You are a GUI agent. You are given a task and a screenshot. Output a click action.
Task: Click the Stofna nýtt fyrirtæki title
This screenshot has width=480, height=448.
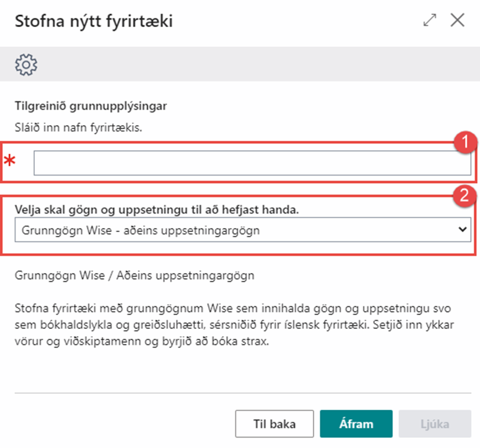pos(94,22)
